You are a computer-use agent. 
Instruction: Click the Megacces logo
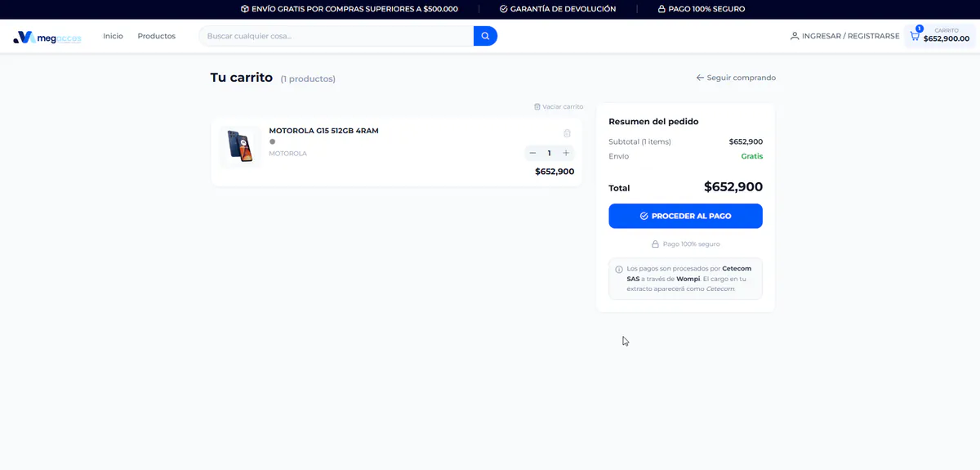47,37
